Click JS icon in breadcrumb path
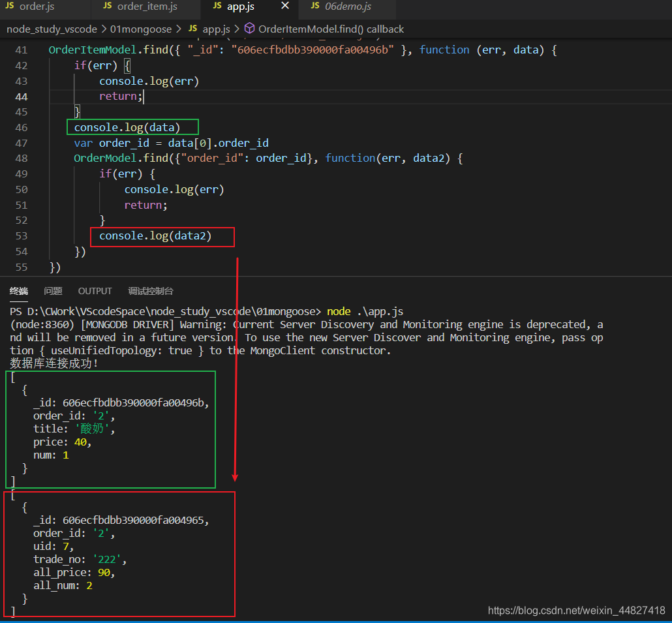This screenshot has width=672, height=623. pyautogui.click(x=193, y=28)
